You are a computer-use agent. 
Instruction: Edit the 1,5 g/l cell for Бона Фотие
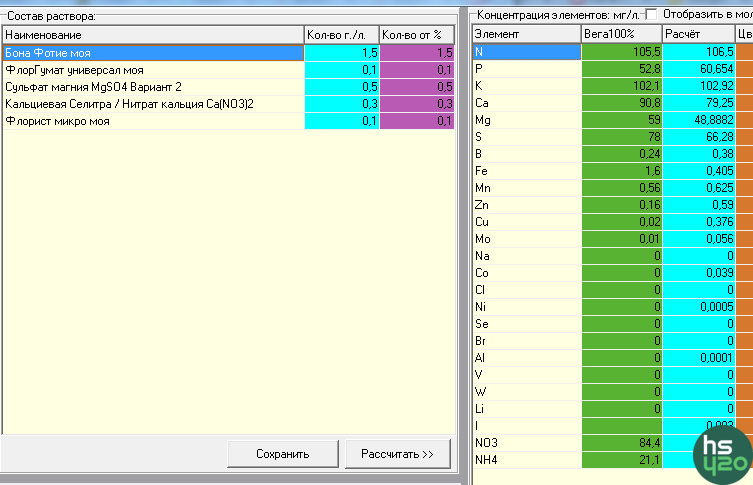coord(341,53)
